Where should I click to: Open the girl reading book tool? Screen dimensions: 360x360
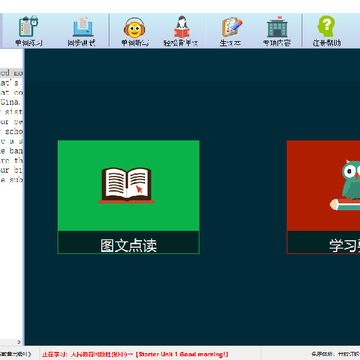[182, 31]
